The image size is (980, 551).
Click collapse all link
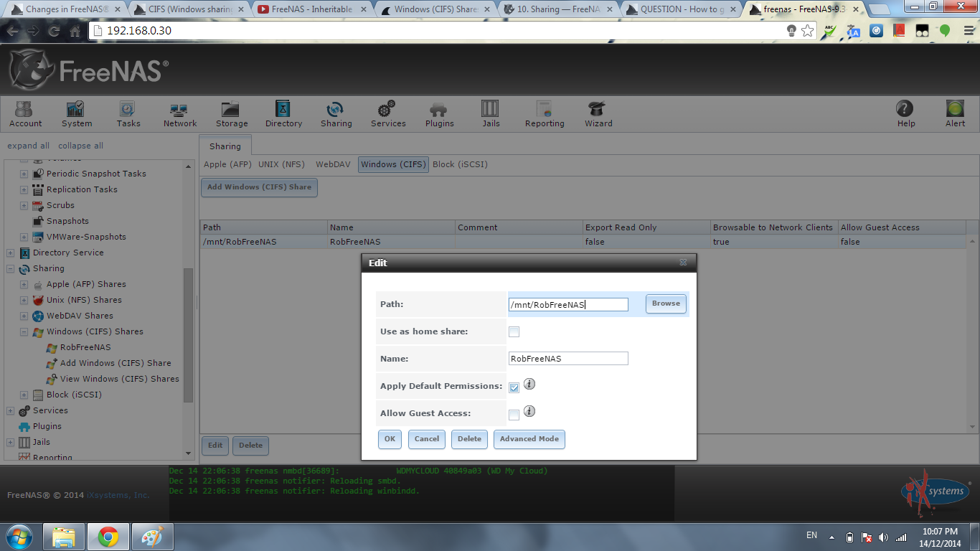pos(80,146)
